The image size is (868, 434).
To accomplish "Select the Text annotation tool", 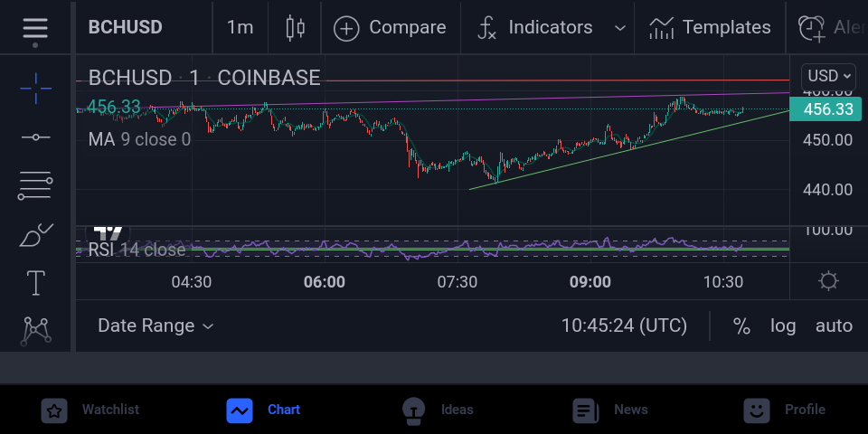I will pyautogui.click(x=36, y=283).
